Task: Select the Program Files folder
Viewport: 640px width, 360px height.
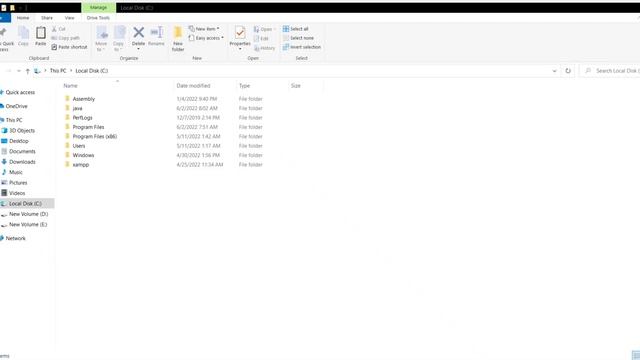Action: pos(88,127)
